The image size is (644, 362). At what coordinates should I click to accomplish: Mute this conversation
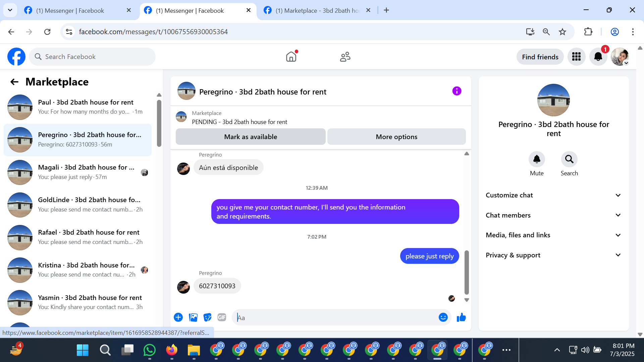pyautogui.click(x=537, y=159)
